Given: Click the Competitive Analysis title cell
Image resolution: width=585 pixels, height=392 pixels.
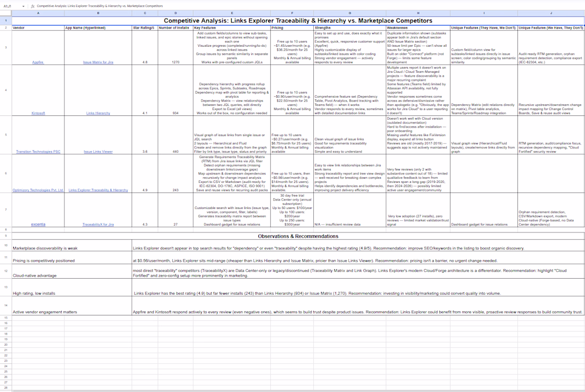Looking at the screenshot, I should (298, 21).
